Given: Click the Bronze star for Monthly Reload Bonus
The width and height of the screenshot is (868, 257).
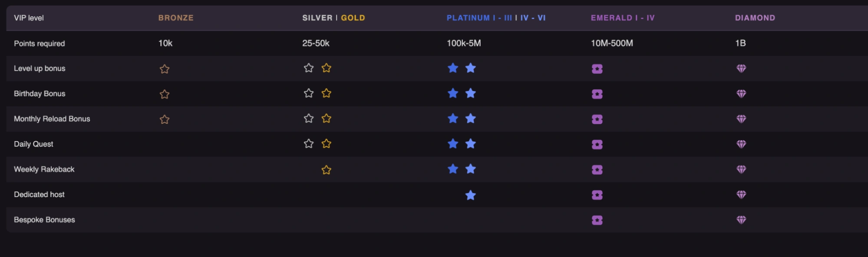Looking at the screenshot, I should click(x=164, y=119).
